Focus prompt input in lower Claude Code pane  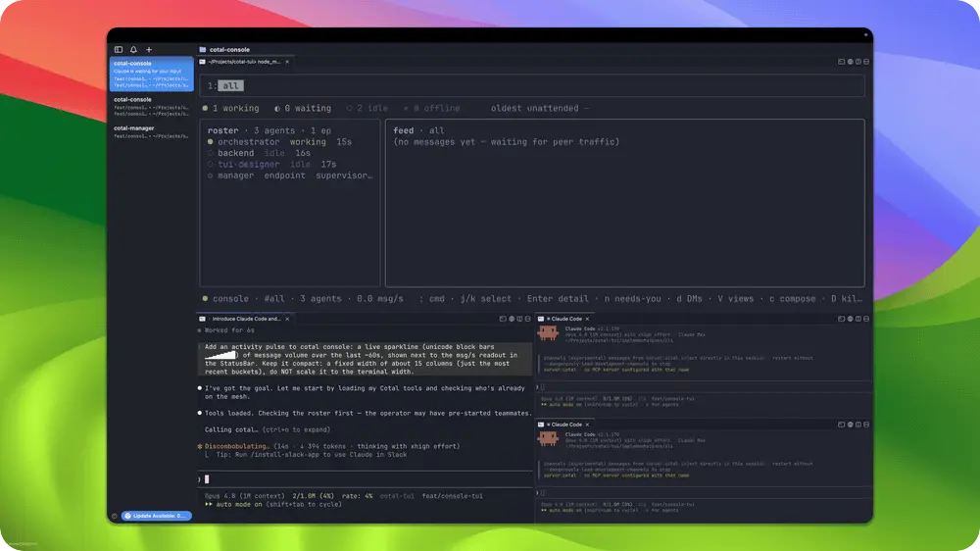703,493
